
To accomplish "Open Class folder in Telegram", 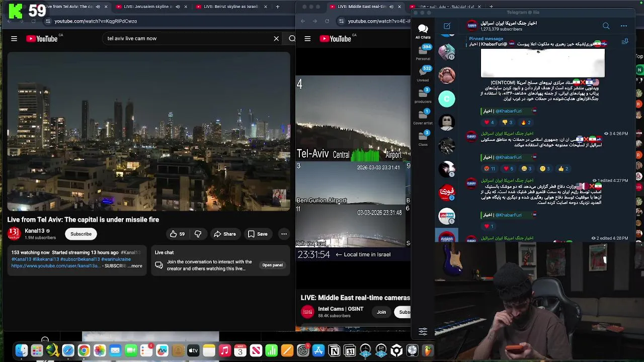I will pyautogui.click(x=423, y=138).
